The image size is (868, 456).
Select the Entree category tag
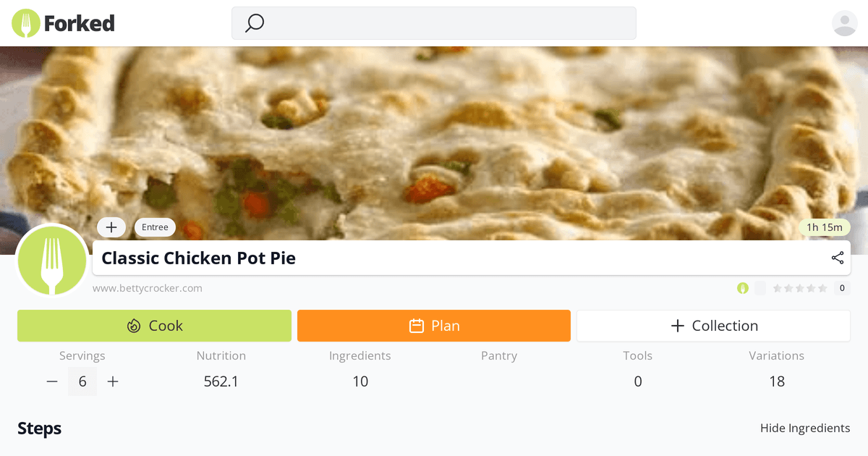(155, 227)
